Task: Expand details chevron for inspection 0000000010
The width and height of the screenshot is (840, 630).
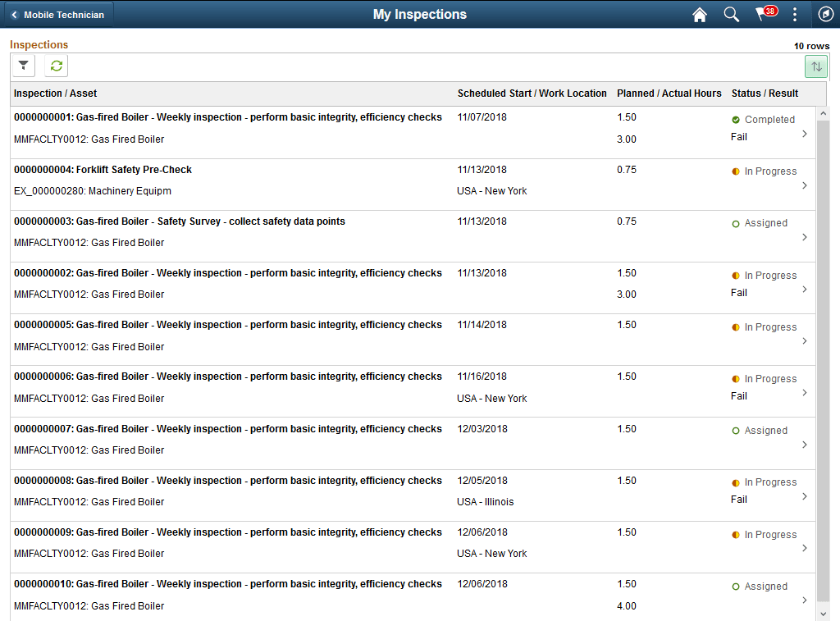Action: tap(804, 600)
